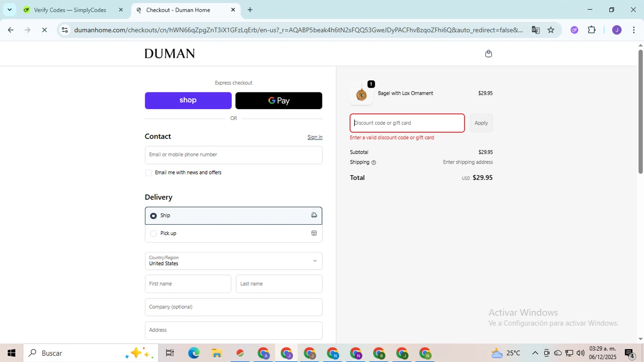The width and height of the screenshot is (644, 362).
Task: Open the taskbar clock showing 03:29 a. m.
Action: tap(603, 353)
